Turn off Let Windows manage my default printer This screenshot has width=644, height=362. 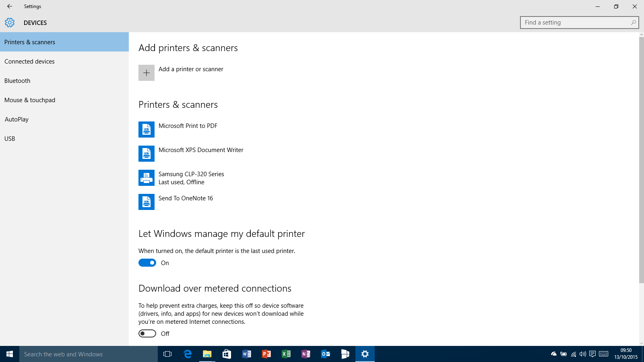click(x=147, y=263)
